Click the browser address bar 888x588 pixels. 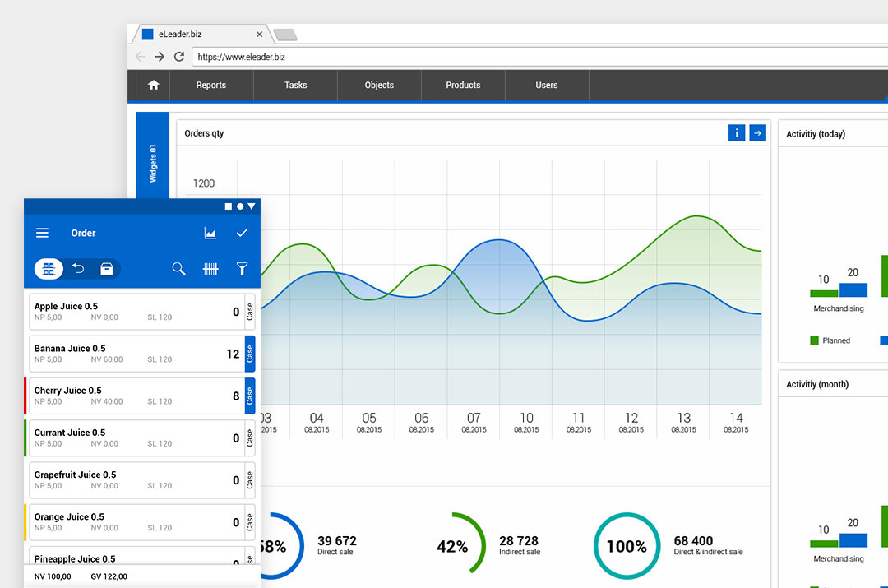pos(538,57)
